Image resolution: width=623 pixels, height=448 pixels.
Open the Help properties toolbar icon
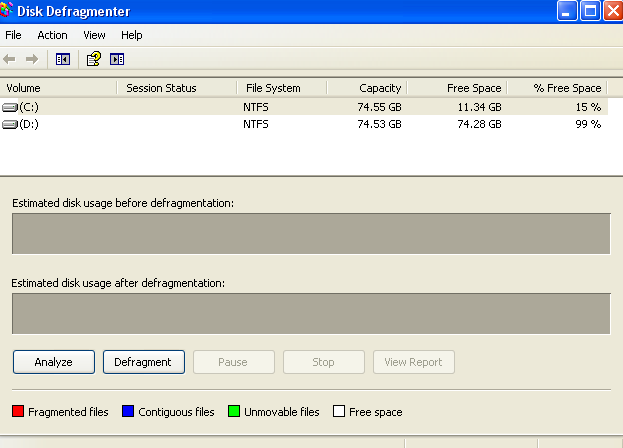pos(94,59)
